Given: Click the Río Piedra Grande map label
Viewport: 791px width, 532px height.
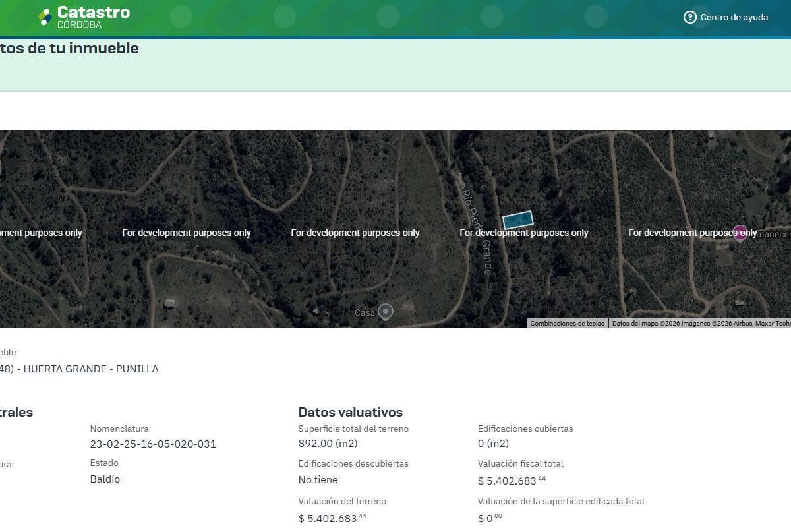Looking at the screenshot, I should coord(477,226).
